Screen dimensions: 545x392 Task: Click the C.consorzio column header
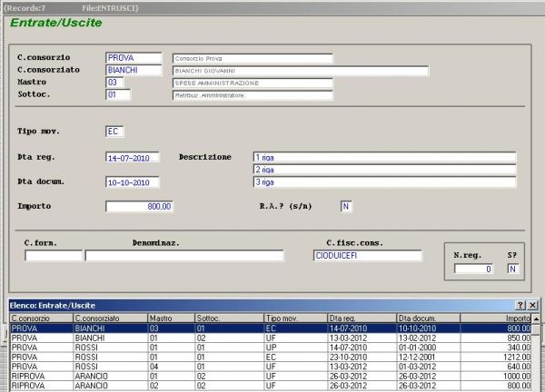pos(42,318)
